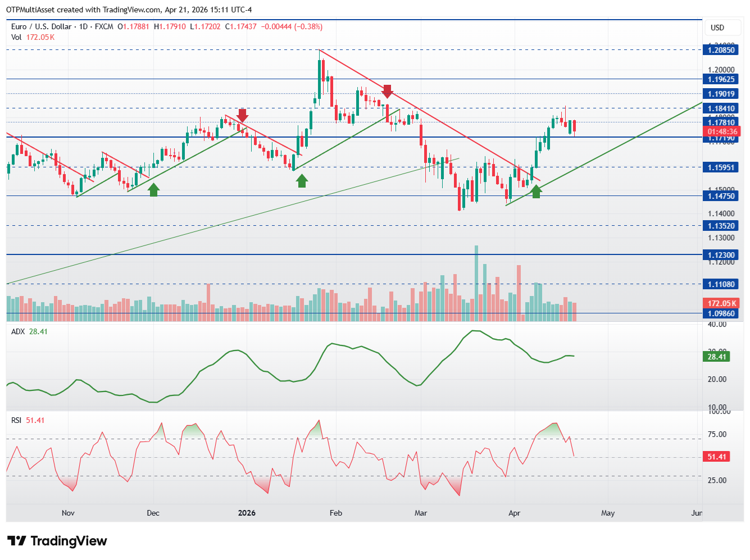
Task: Click the Feb label on the time axis
Action: click(336, 513)
